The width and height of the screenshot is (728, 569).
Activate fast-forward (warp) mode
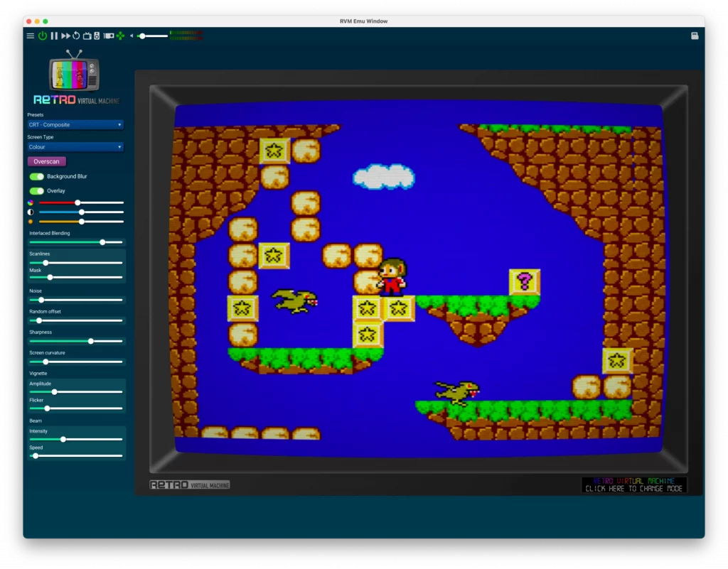coord(65,36)
